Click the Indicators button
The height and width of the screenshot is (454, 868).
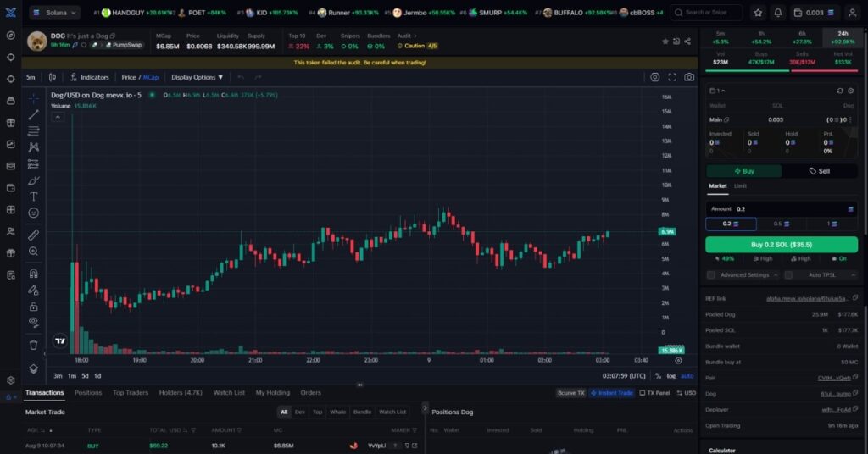90,77
